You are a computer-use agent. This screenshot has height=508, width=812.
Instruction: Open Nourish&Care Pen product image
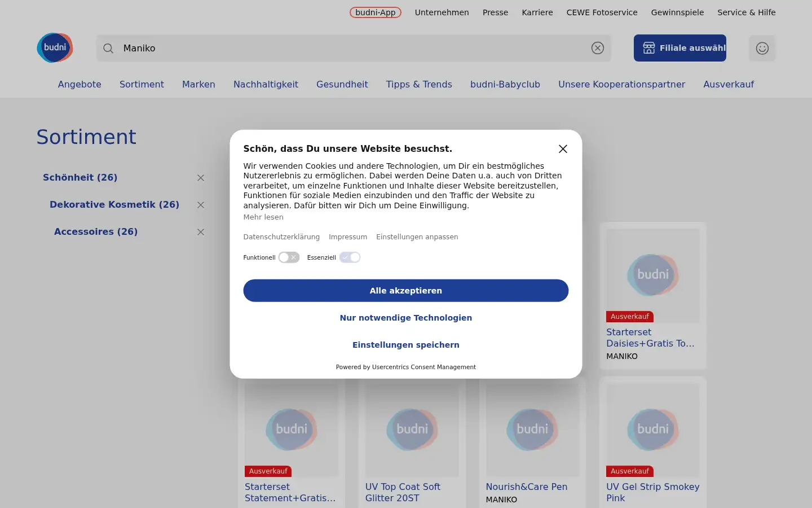(532, 430)
